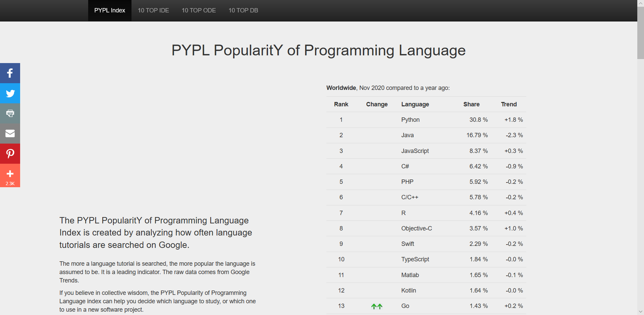Click PHP's 5.92 % share value
Image resolution: width=644 pixels, height=315 pixels.
(x=478, y=182)
